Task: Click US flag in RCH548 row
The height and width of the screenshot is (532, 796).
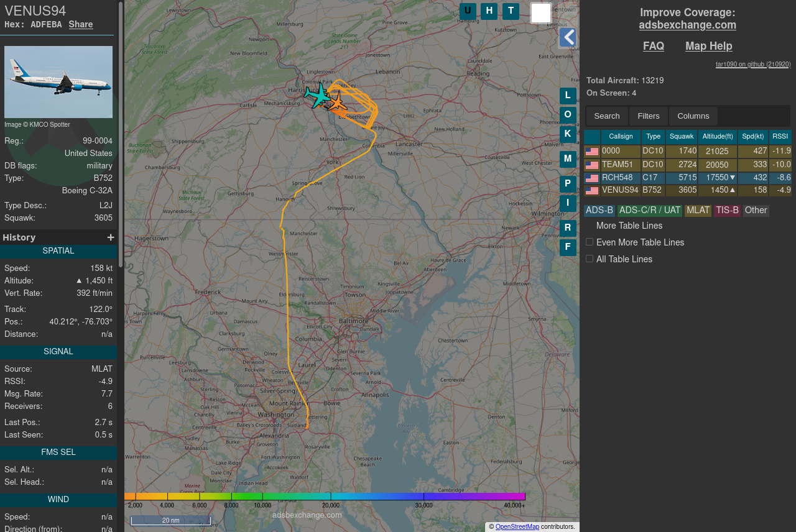Action: (x=592, y=178)
